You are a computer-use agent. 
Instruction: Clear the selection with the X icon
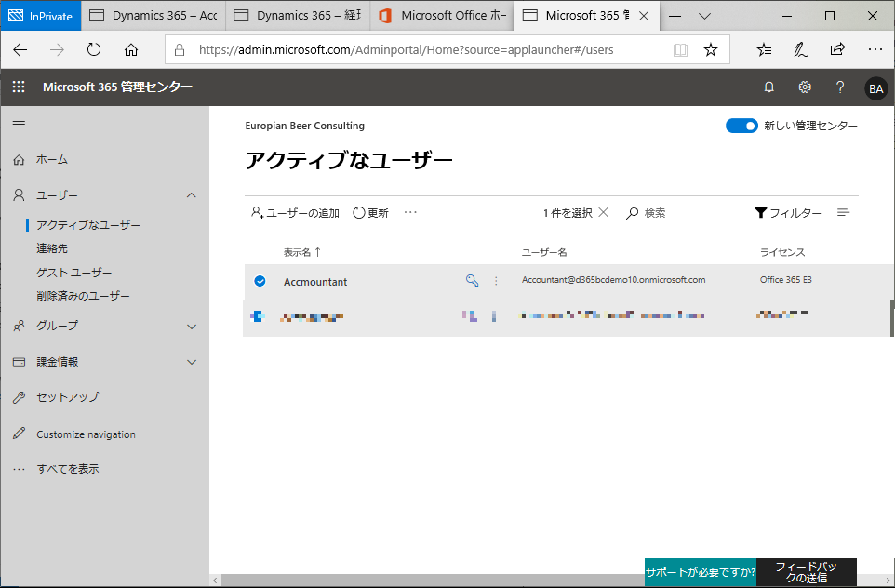point(603,212)
